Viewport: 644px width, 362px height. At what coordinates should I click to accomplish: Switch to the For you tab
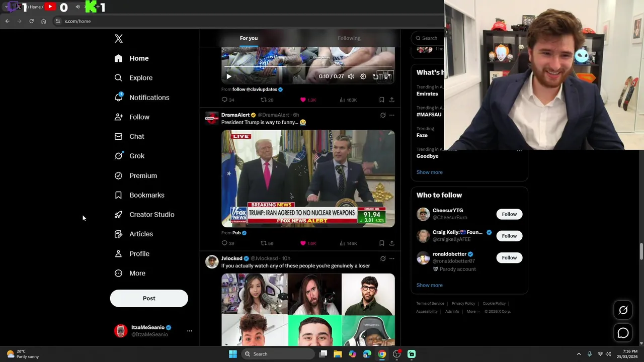click(249, 38)
